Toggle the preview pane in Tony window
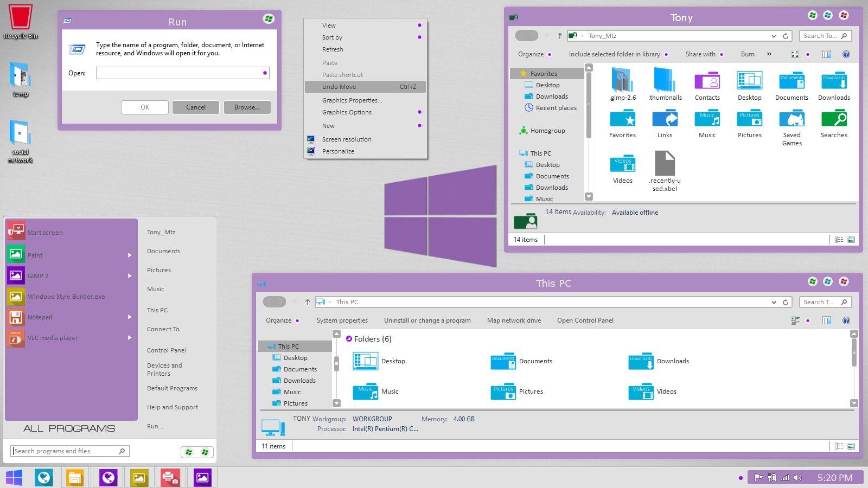The width and height of the screenshot is (868, 488). [x=827, y=54]
